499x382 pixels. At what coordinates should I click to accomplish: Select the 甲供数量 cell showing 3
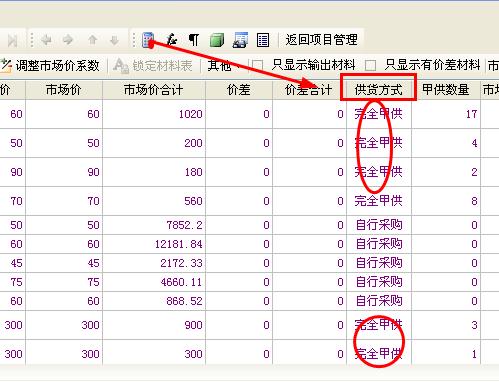point(446,325)
